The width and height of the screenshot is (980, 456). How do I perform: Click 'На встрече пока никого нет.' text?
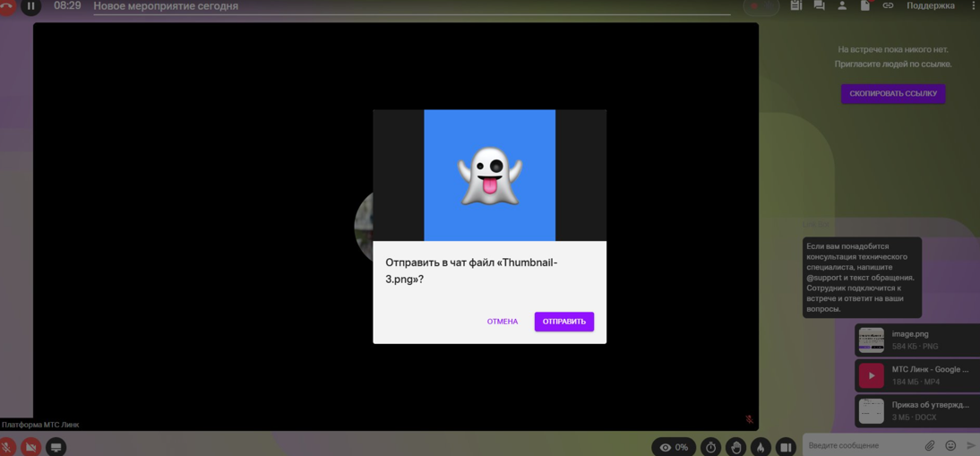[x=892, y=49]
